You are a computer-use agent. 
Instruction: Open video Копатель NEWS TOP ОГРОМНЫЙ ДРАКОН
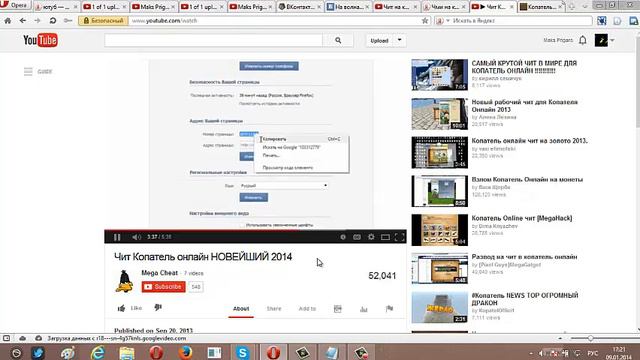pyautogui.click(x=525, y=299)
